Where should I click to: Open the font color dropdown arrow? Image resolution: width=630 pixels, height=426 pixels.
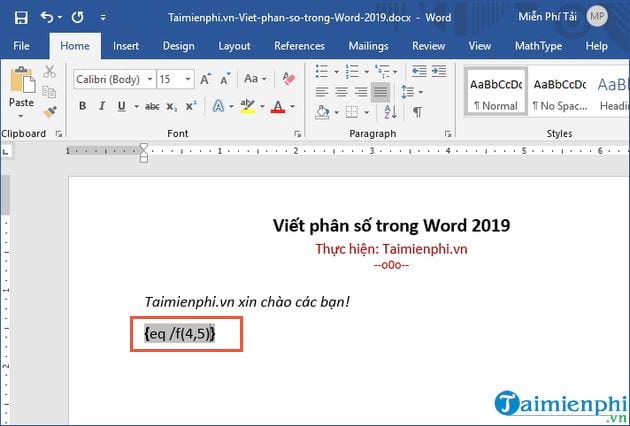(292, 106)
